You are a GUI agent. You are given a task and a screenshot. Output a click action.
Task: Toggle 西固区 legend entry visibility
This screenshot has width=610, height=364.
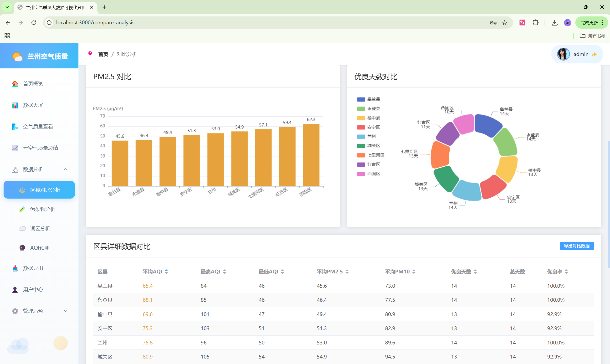(361, 174)
